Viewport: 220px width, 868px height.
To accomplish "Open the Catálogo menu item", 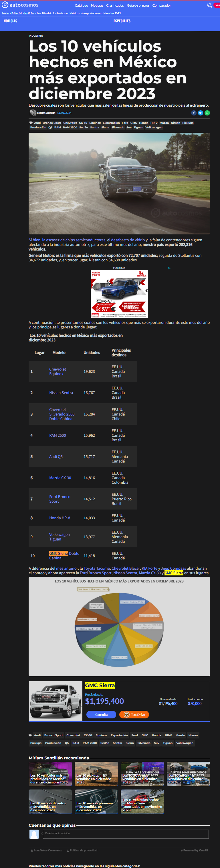I will pyautogui.click(x=82, y=5).
